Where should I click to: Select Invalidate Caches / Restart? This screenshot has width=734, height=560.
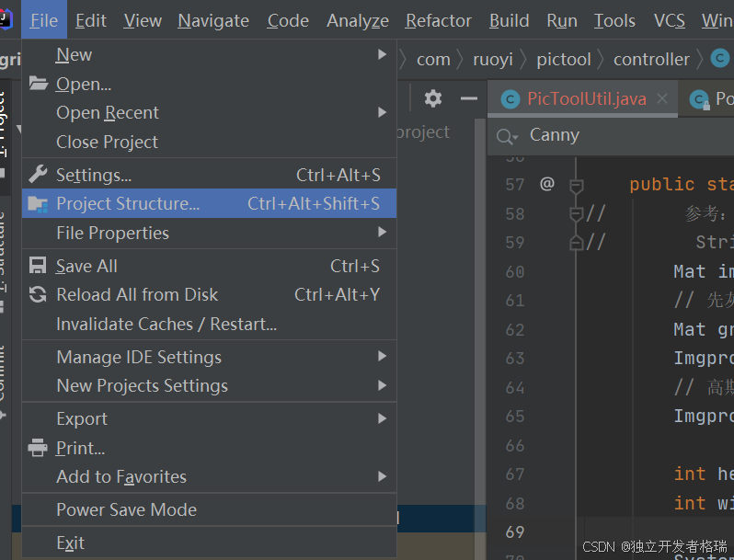[x=166, y=324]
